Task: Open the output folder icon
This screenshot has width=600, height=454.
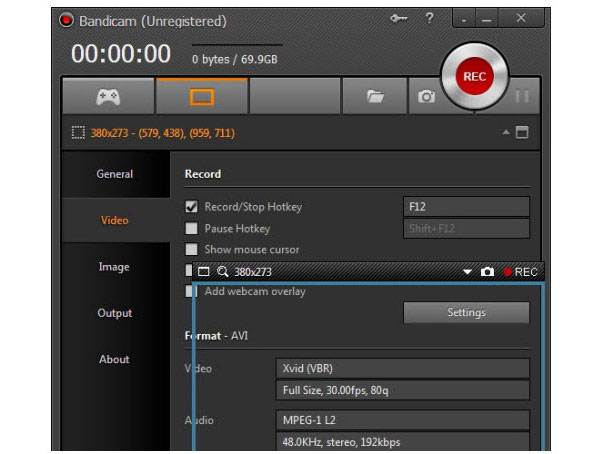Action: [376, 97]
